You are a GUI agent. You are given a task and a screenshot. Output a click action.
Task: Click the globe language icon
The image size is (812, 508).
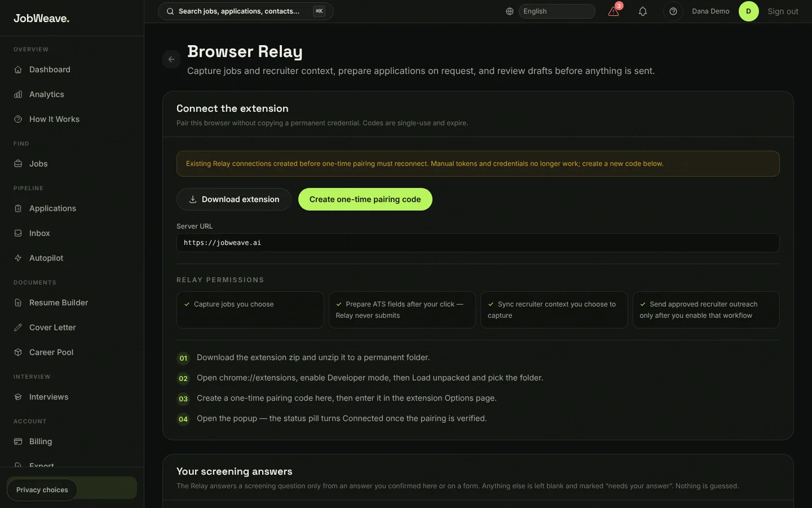510,11
